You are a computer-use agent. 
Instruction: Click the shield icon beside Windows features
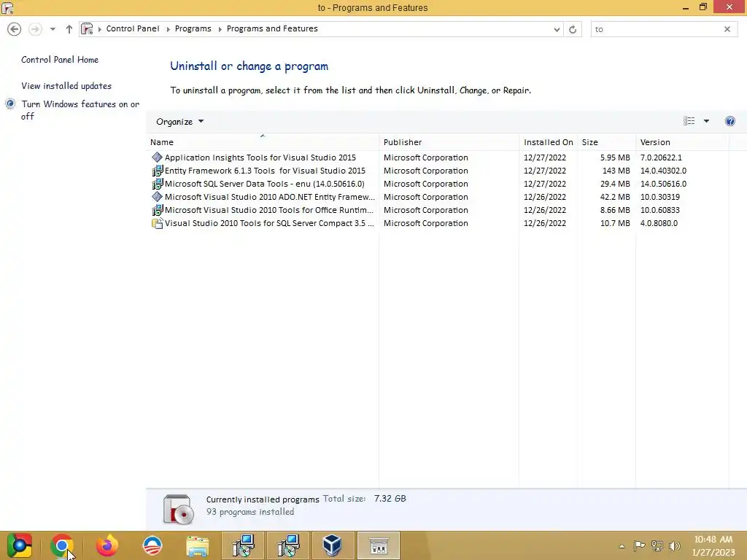10,104
